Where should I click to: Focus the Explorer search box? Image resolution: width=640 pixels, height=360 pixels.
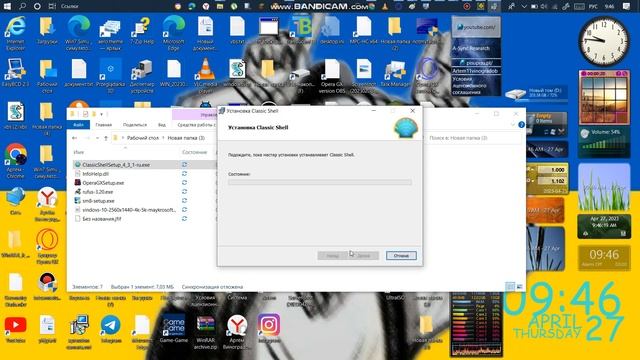[473, 138]
